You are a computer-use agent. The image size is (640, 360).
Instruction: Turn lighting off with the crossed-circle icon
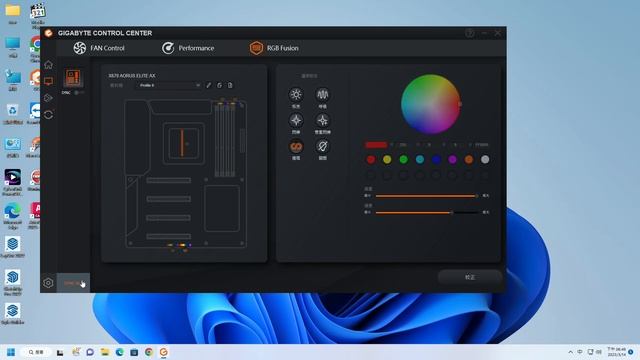322,146
